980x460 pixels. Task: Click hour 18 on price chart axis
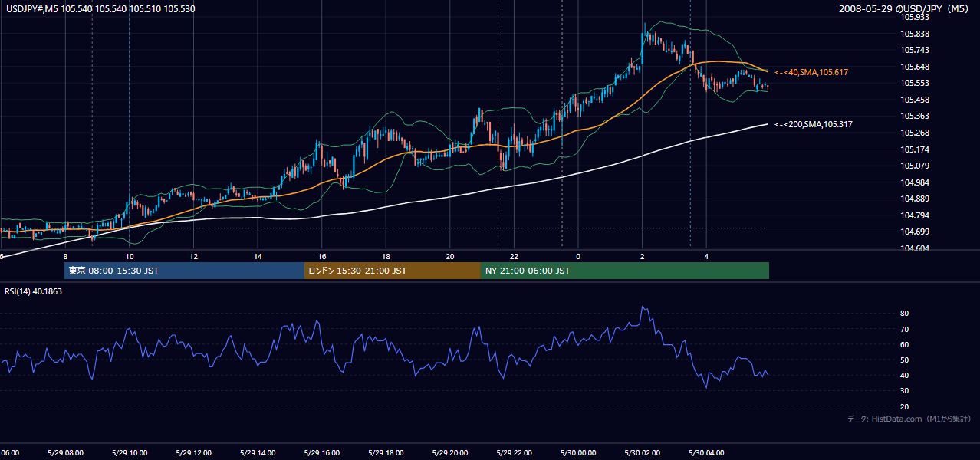[386, 256]
